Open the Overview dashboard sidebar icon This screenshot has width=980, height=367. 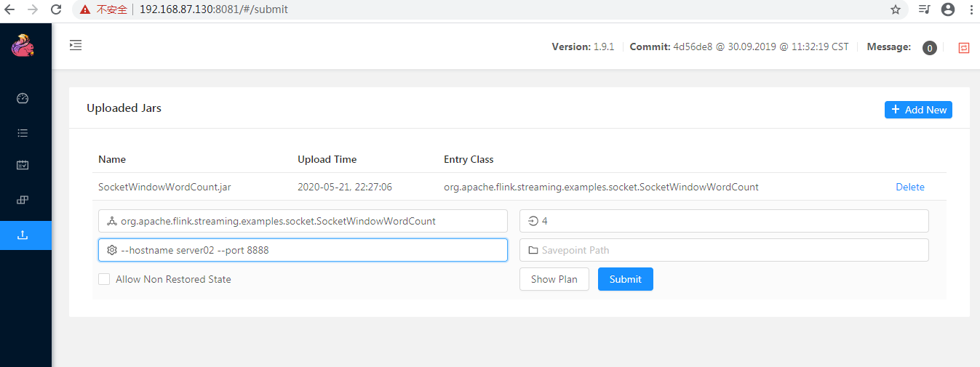click(x=23, y=99)
